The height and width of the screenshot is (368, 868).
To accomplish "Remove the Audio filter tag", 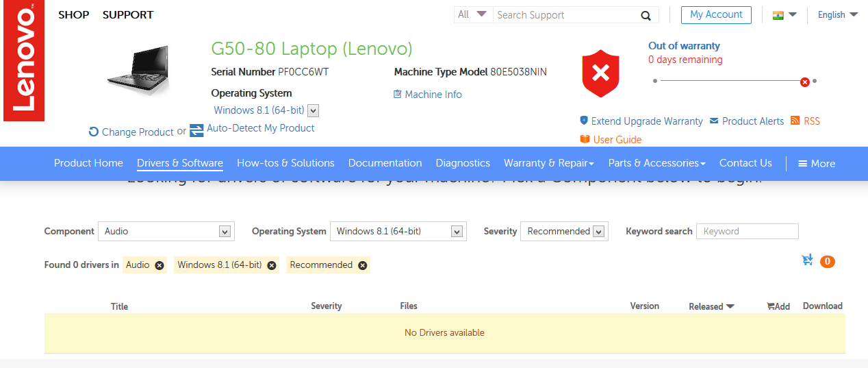I will (159, 265).
